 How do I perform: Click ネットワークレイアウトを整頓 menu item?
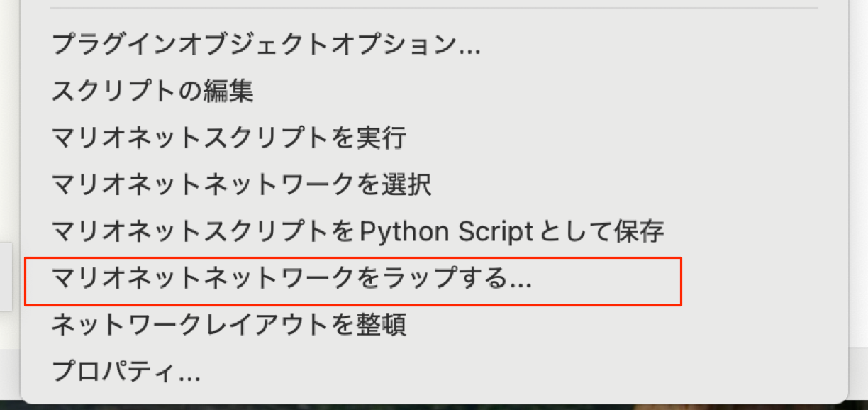(229, 326)
